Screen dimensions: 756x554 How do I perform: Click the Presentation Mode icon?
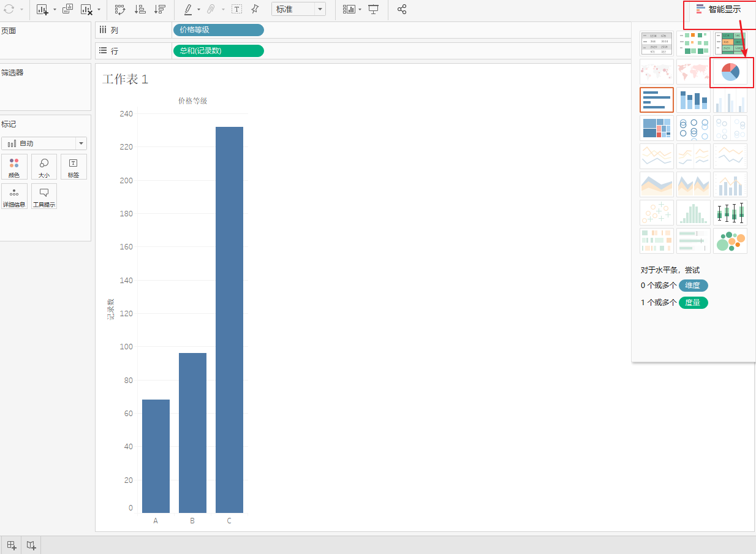(x=373, y=9)
